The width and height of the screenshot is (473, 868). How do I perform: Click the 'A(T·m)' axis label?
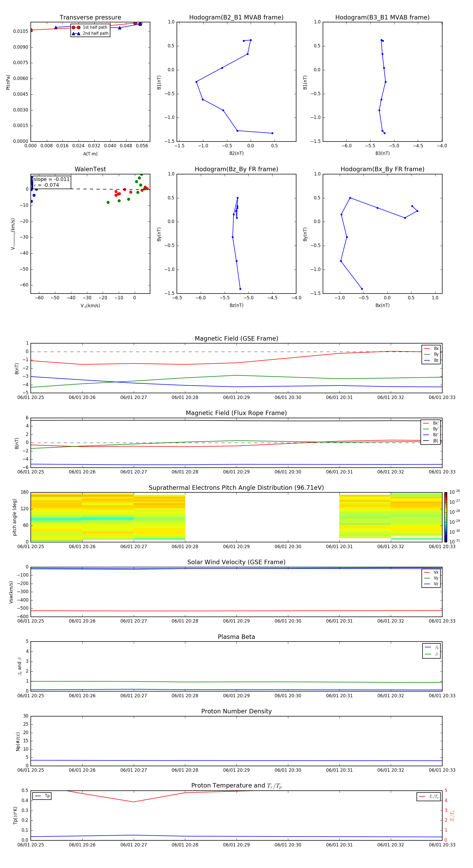coord(90,154)
